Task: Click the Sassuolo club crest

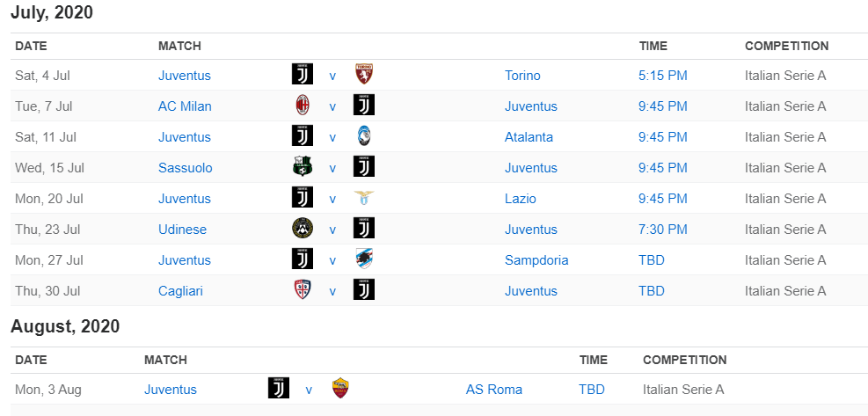Action: (302, 167)
